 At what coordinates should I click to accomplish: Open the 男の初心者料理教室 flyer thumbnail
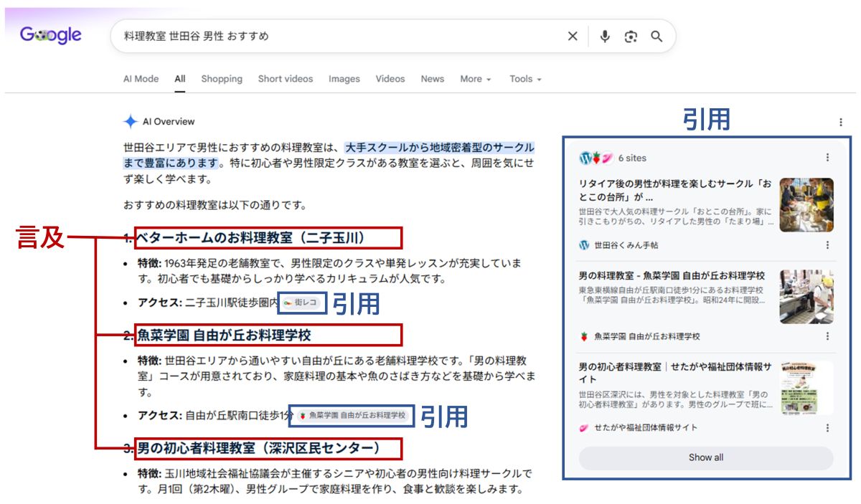[x=806, y=387]
